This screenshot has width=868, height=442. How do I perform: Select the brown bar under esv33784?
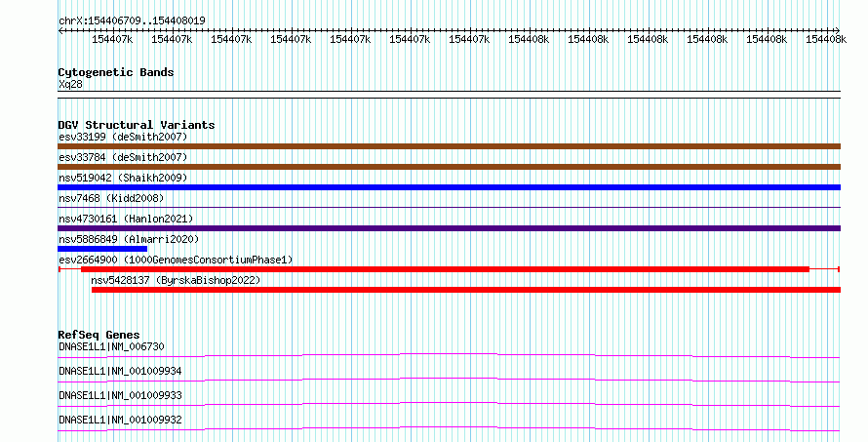[x=449, y=167]
